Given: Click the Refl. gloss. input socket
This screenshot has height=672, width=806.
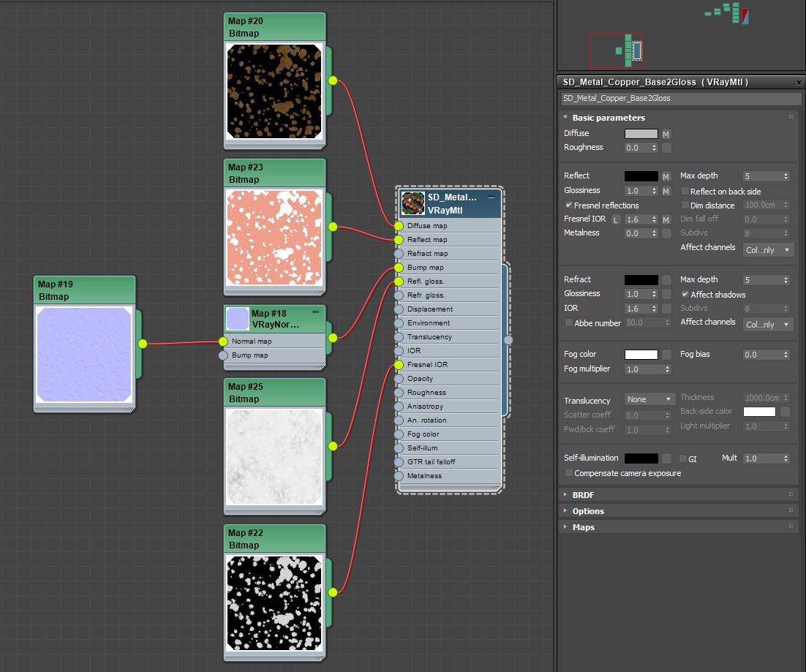Looking at the screenshot, I should point(399,282).
